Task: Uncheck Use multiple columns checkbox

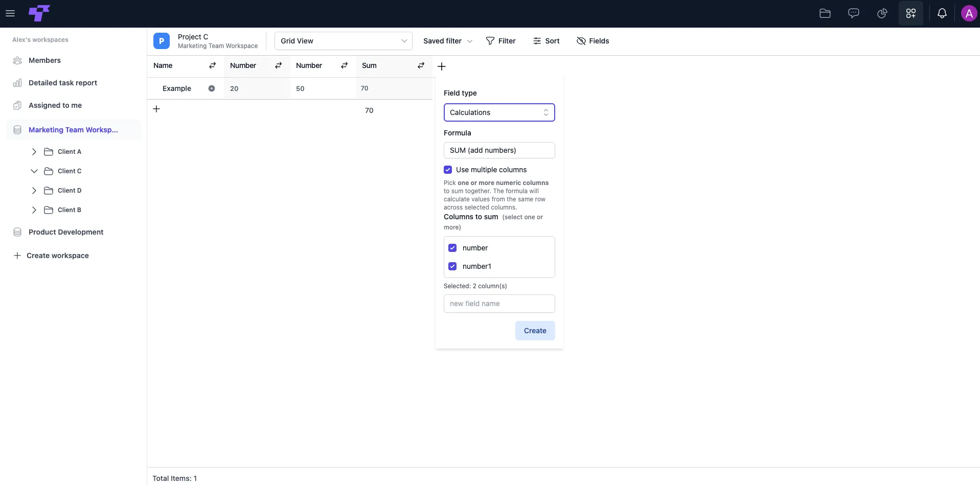Action: tap(448, 170)
